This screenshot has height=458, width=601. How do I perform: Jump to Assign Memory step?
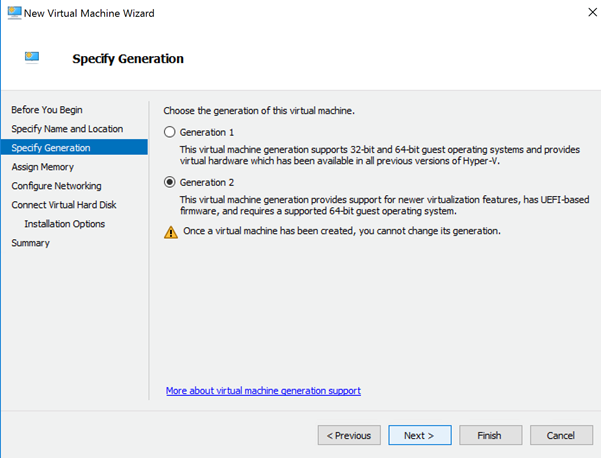43,167
